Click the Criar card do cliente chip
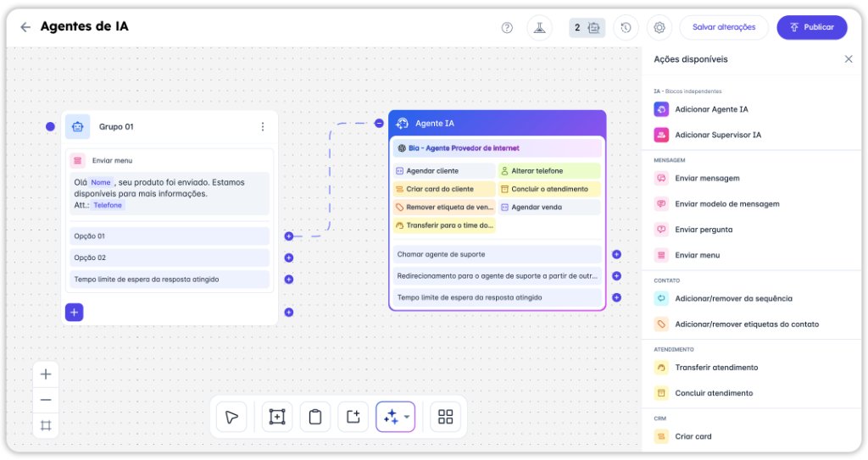 (444, 189)
